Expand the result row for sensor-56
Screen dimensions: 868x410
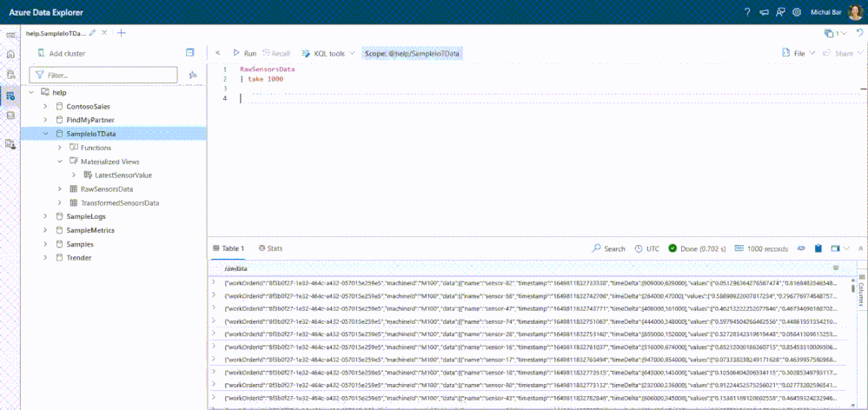(x=214, y=295)
